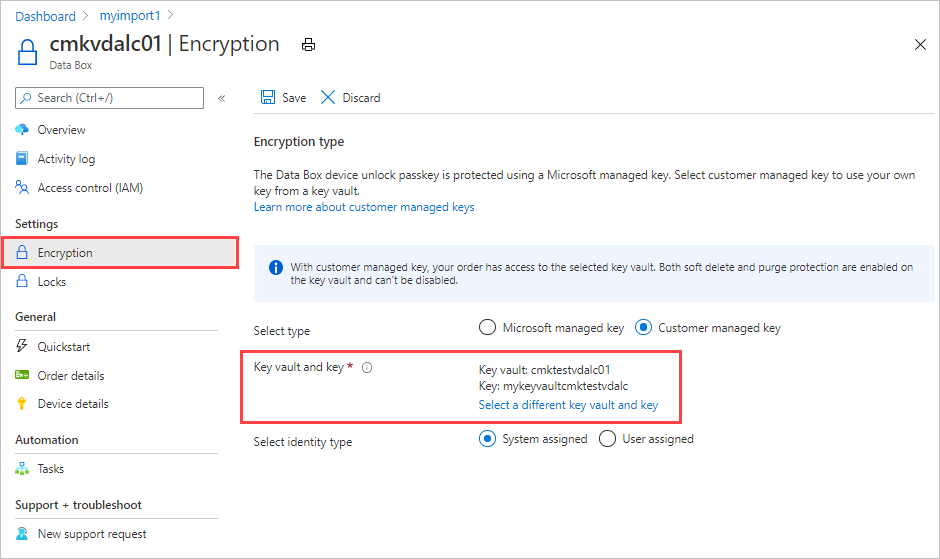Screen dimensions: 940x559
Task: Click the Discard X icon
Action: pos(328,98)
